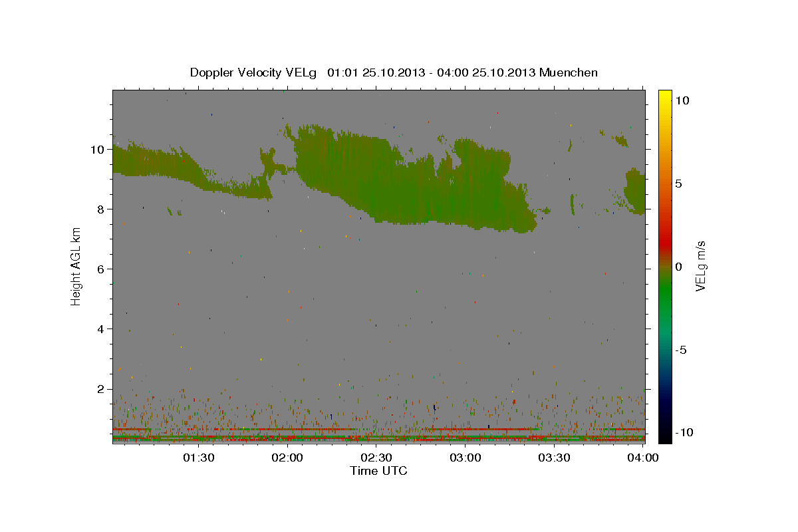798x532 pixels.
Task: Click the '02:00' time tick label
Action: (x=288, y=458)
